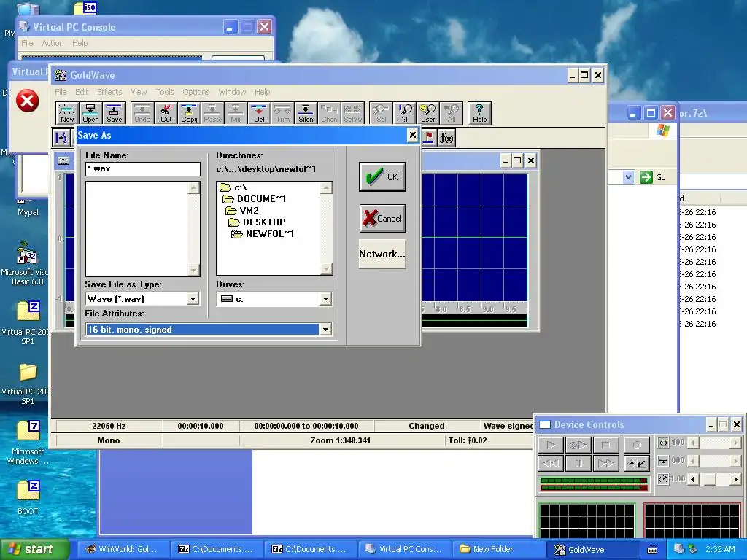Click the Record button in Device Controls
This screenshot has width=747, height=560.
[x=636, y=446]
